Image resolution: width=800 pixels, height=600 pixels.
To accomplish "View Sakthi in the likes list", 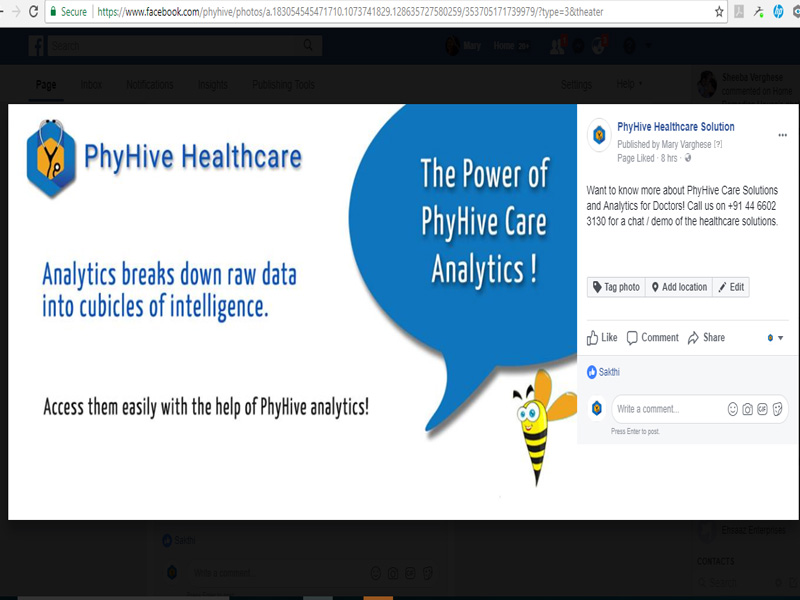I will [x=609, y=372].
